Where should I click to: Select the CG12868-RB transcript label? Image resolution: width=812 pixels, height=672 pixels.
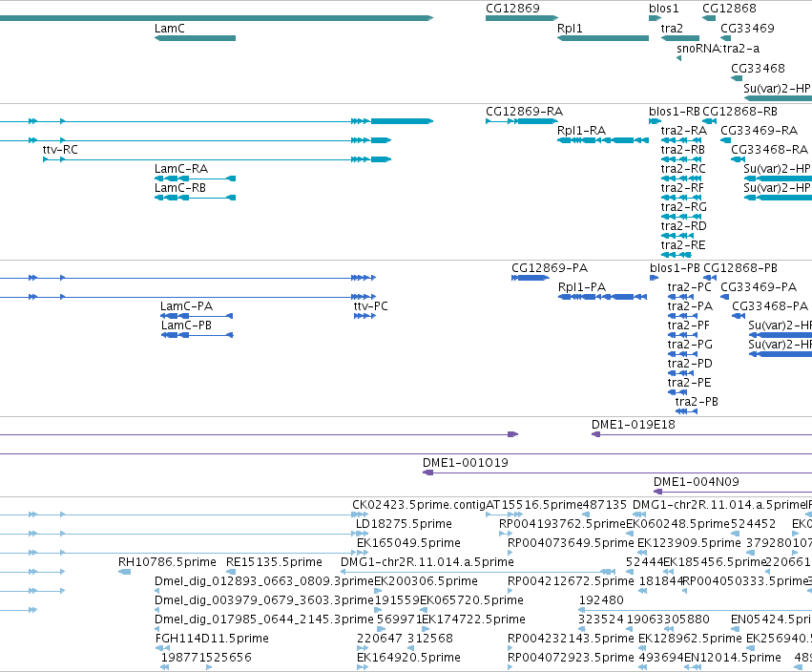coord(739,112)
